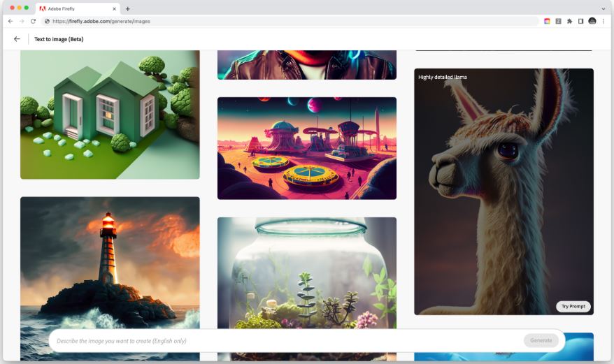Viewport: 614px width, 364px height.
Task: Toggle the browser side panel icon
Action: (x=580, y=21)
